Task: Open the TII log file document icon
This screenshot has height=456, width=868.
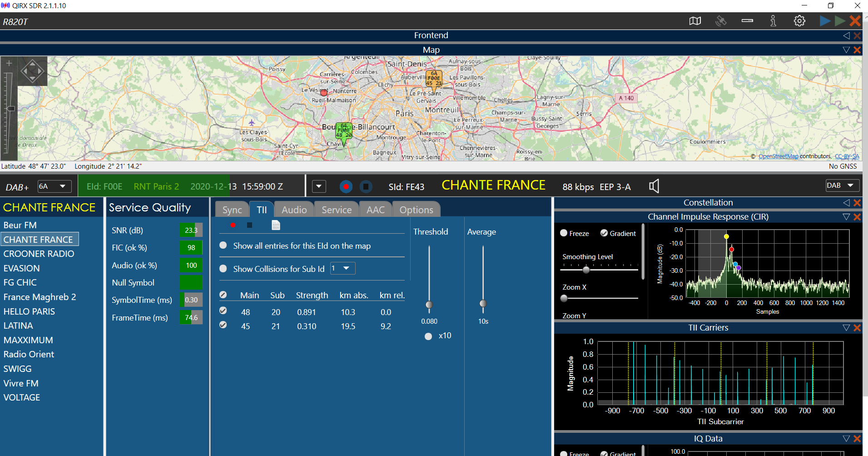Action: [276, 225]
